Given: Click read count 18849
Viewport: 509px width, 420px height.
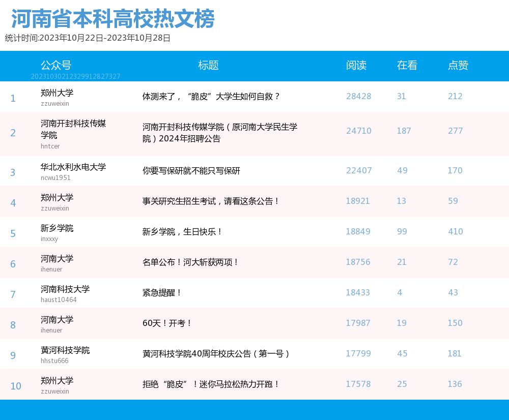Looking at the screenshot, I should pyautogui.click(x=358, y=231).
